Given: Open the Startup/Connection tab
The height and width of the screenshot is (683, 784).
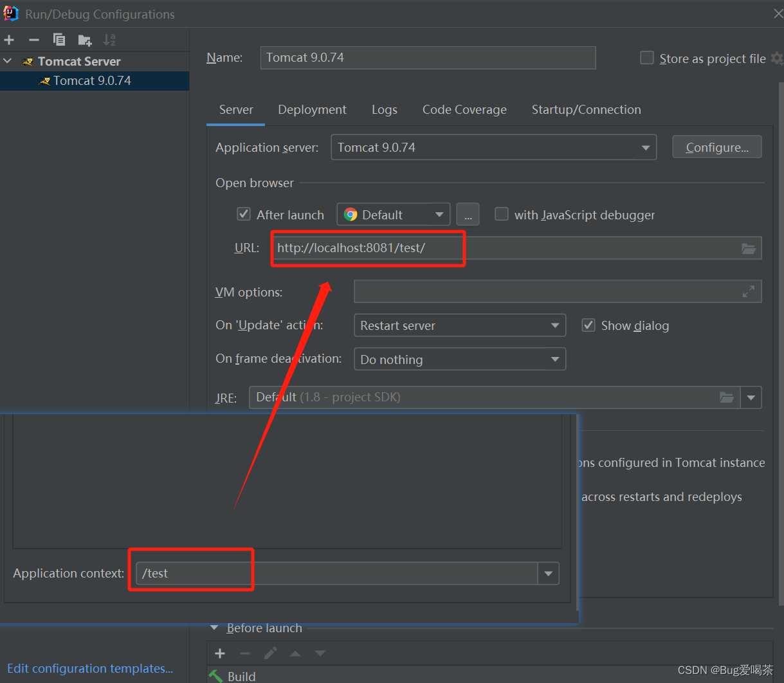Looking at the screenshot, I should pos(586,109).
